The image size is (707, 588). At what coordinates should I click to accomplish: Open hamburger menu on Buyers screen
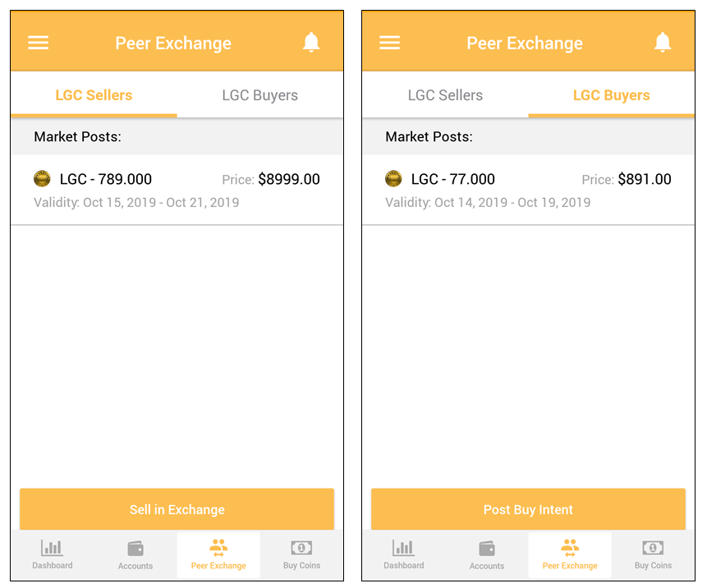point(390,43)
